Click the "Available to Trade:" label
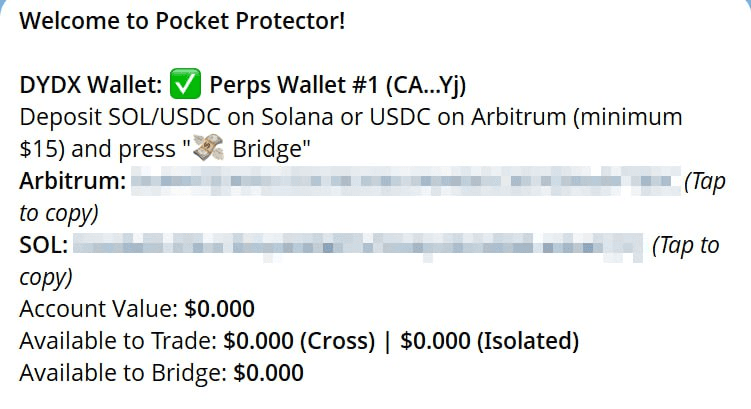Viewport: 751px width, 409px height. point(118,341)
